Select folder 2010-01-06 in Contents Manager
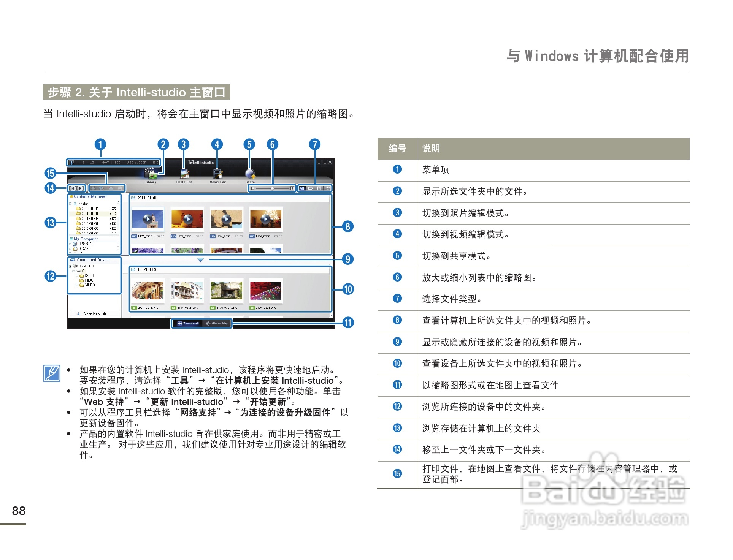 [97, 228]
